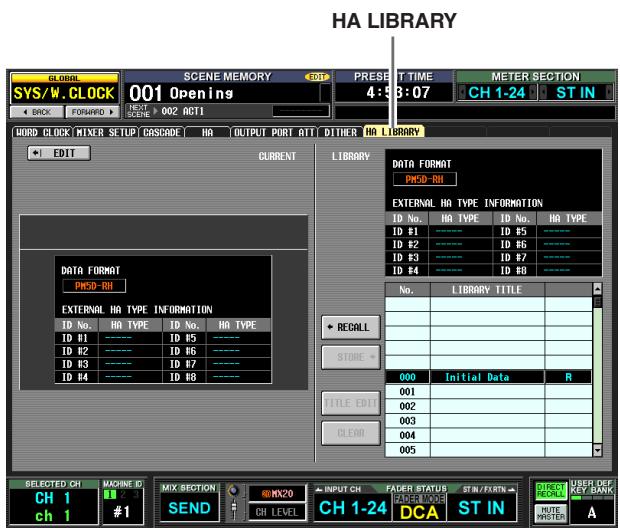
Task: Click the current DATA FORMAT PM5D-RH field
Action: [94, 286]
